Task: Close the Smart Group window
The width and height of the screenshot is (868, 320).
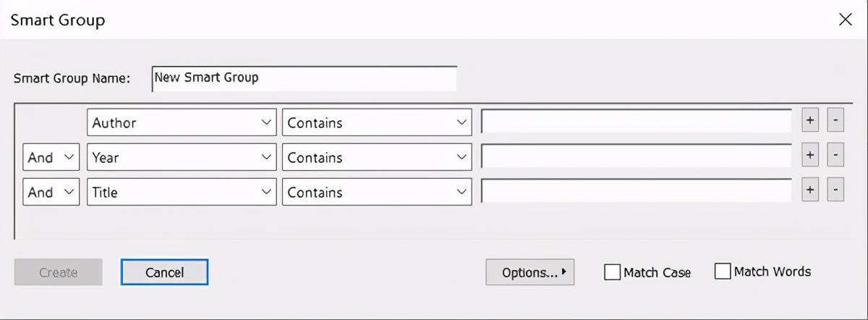Action: (845, 20)
